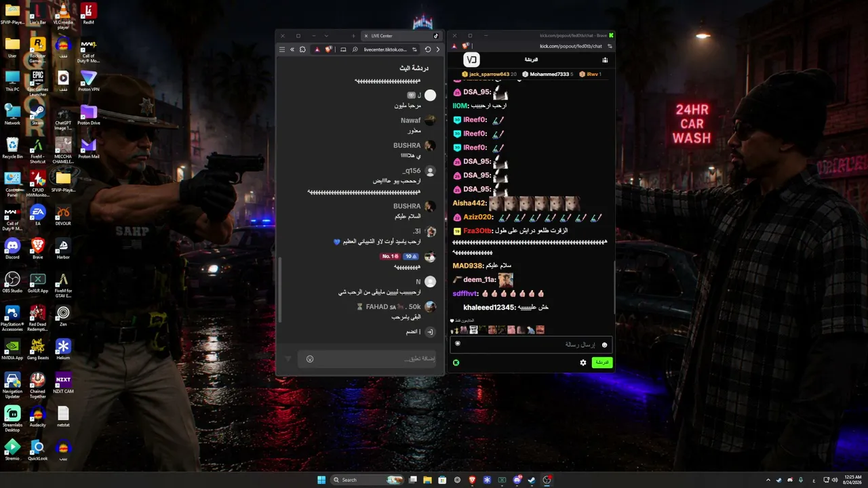Select the Proton VPN desktop icon
868x488 pixels.
click(x=88, y=81)
